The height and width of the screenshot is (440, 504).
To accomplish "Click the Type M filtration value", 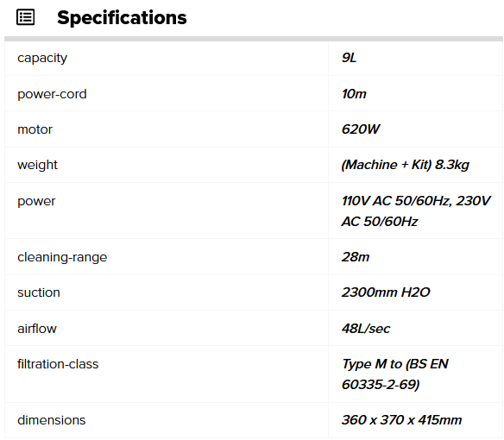I will click(395, 374).
